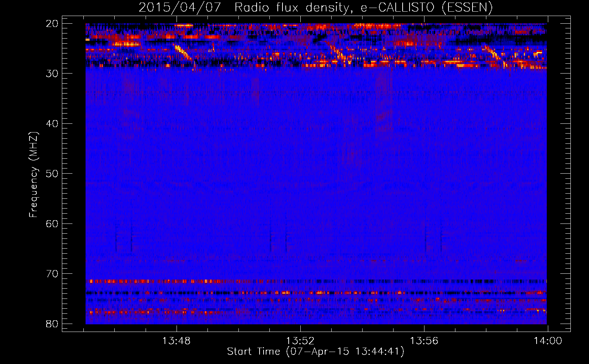Click the 'Frequency (MHZ)' axis label
589x364 pixels.
33,175
